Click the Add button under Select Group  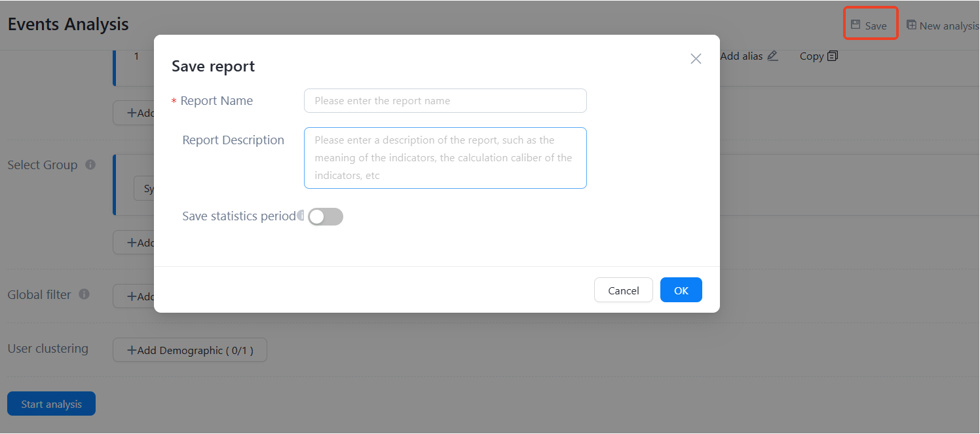(134, 243)
